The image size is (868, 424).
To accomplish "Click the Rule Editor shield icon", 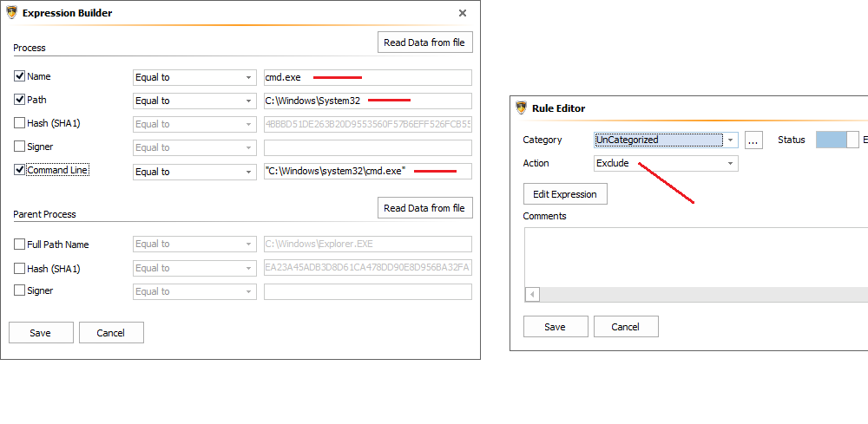I will pos(521,108).
